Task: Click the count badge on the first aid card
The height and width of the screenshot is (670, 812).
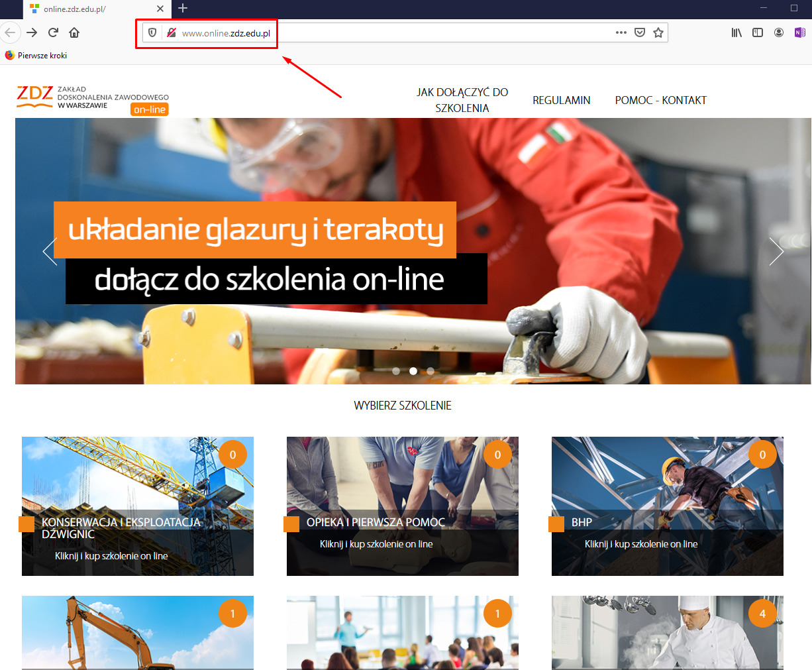Action: pos(497,455)
